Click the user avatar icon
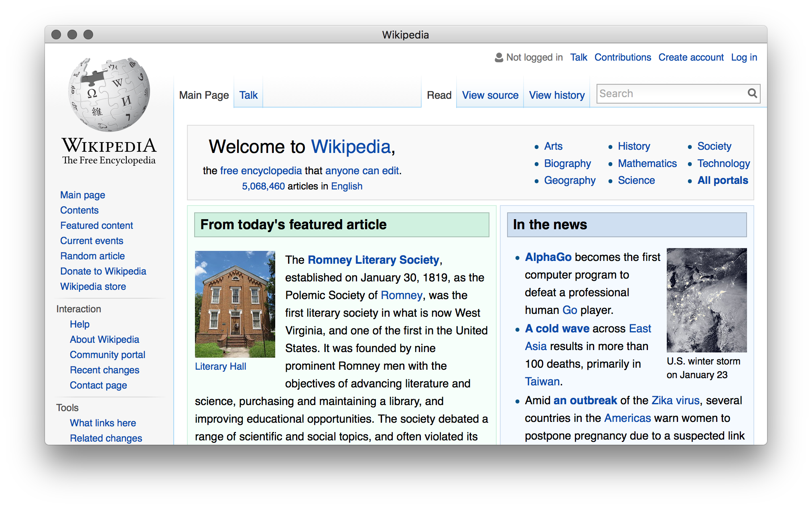The width and height of the screenshot is (812, 509). coord(499,57)
